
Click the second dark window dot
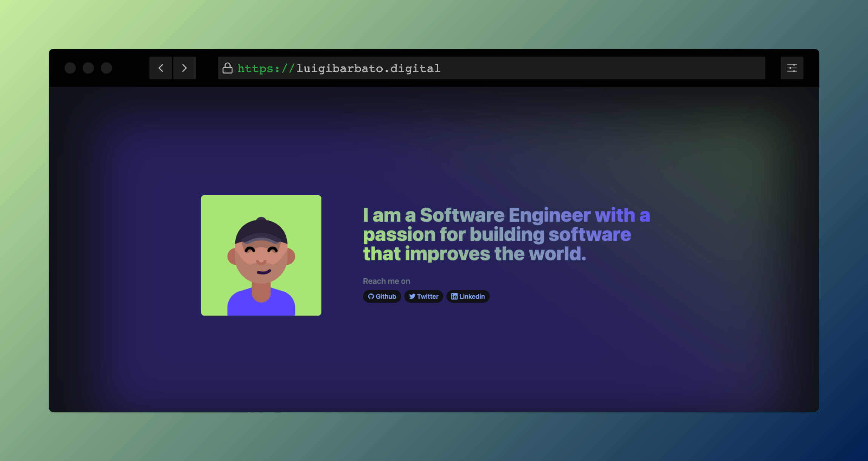[x=88, y=68]
